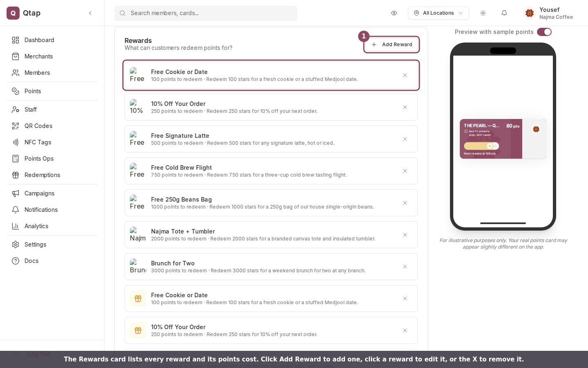The height and width of the screenshot is (368, 588).
Task: Delete the first 10% Off Your Order reward
Action: (x=405, y=107)
